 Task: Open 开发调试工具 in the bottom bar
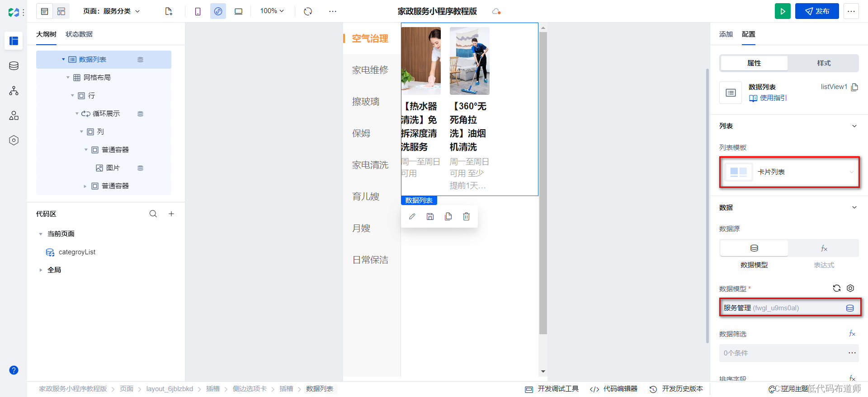[x=552, y=389]
